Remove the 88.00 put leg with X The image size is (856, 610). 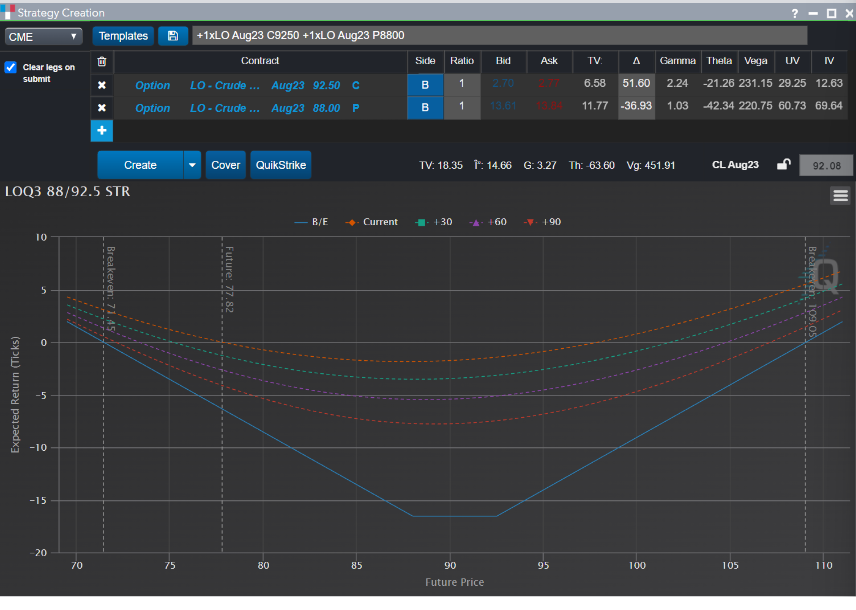click(101, 108)
